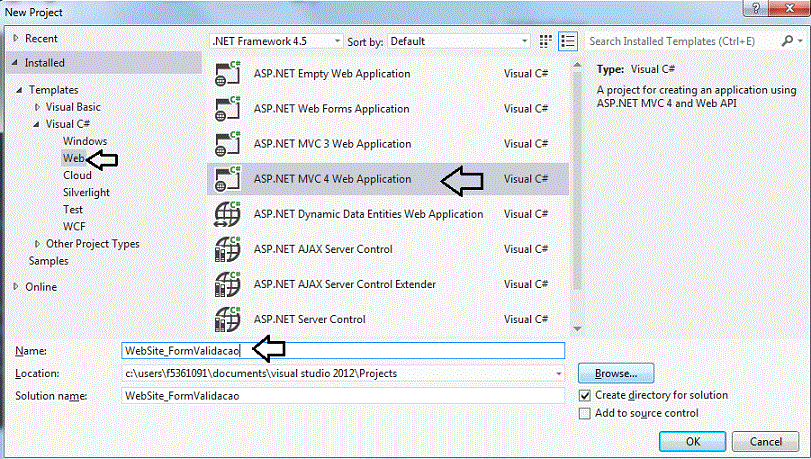The height and width of the screenshot is (459, 811).
Task: Click the search magnifier icon
Action: coord(787,40)
